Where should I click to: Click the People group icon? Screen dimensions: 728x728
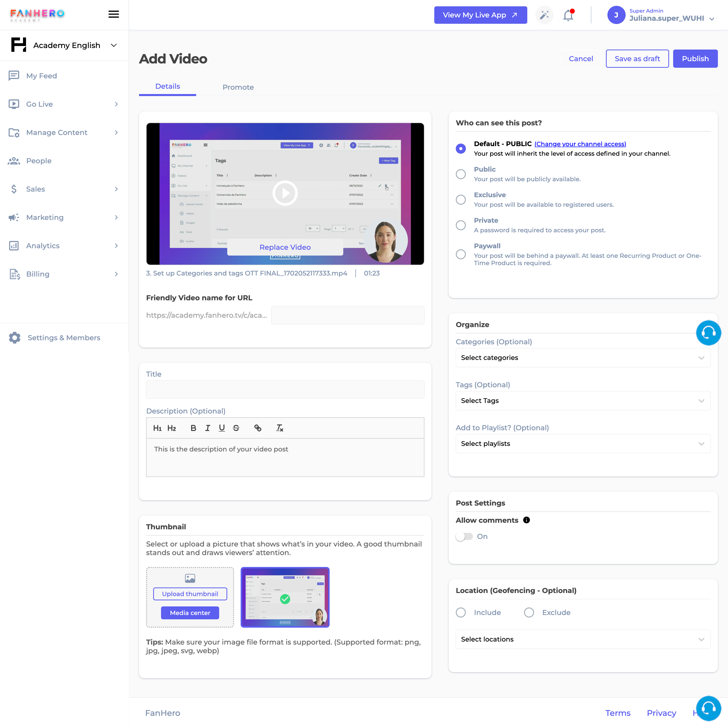[x=14, y=161]
